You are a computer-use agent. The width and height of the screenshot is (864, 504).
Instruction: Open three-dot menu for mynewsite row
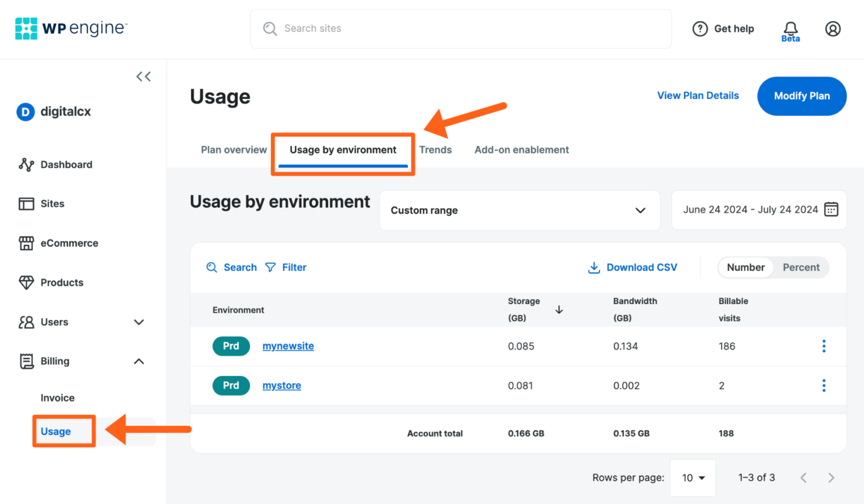click(823, 346)
